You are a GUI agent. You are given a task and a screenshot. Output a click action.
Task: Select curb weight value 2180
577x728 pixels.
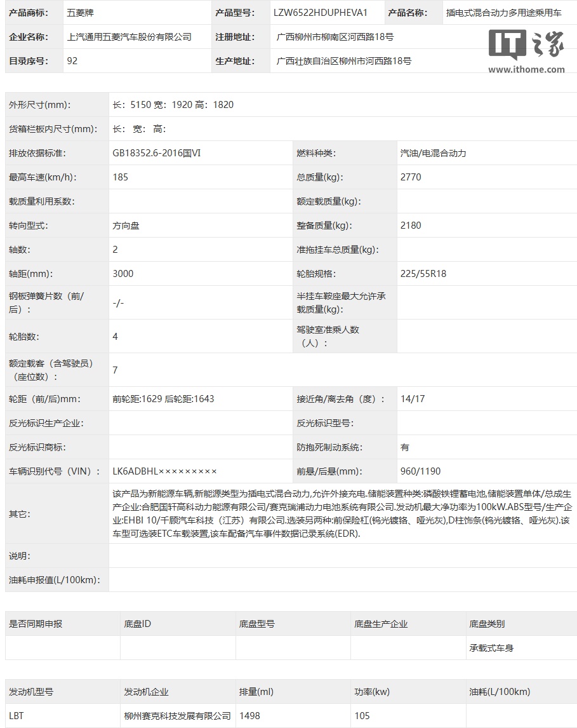point(411,225)
